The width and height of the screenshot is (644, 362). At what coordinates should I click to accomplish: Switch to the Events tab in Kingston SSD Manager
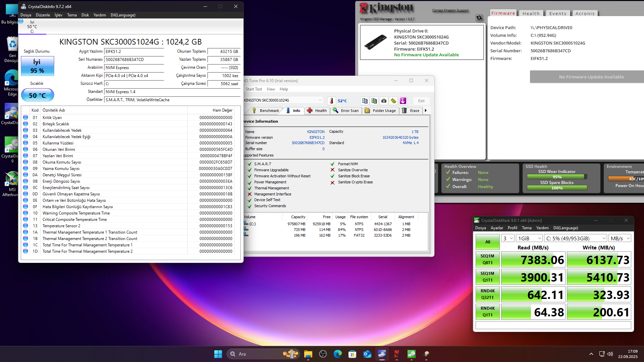point(558,13)
